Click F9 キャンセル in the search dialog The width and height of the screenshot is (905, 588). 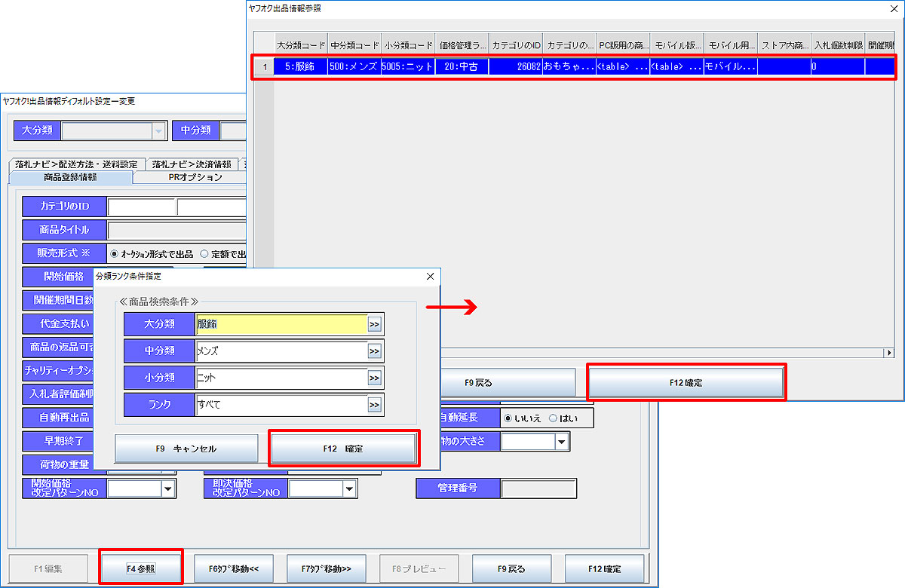[186, 449]
